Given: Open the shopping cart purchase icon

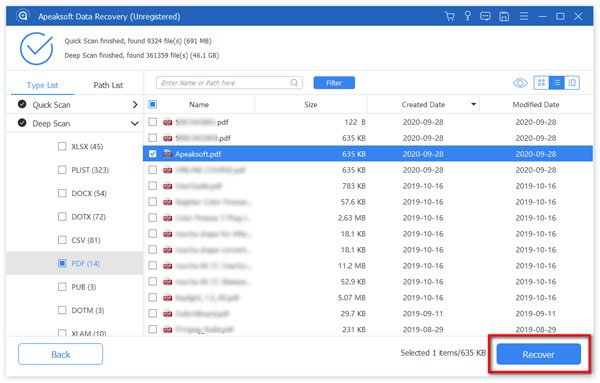Looking at the screenshot, I should pos(450,16).
